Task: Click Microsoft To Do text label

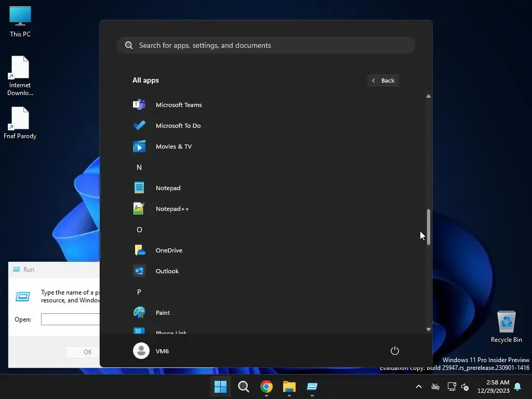Action: coord(178,126)
